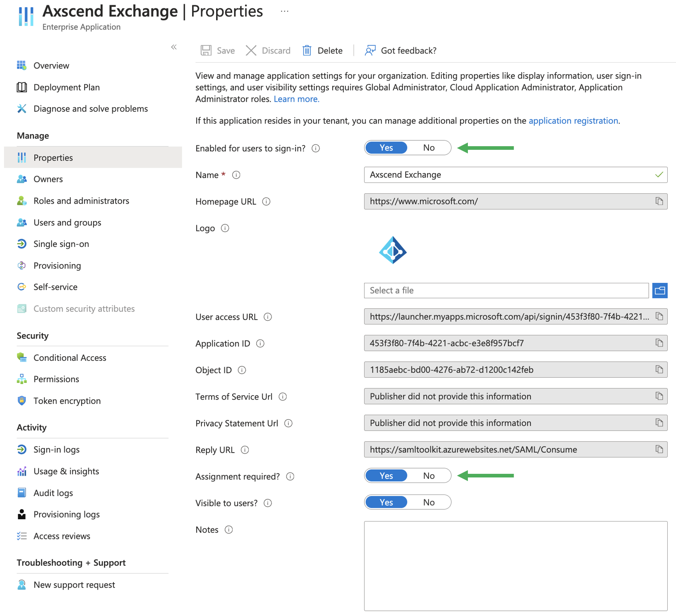Go to Users and groups
Viewport: 676px width, 616px height.
[67, 222]
